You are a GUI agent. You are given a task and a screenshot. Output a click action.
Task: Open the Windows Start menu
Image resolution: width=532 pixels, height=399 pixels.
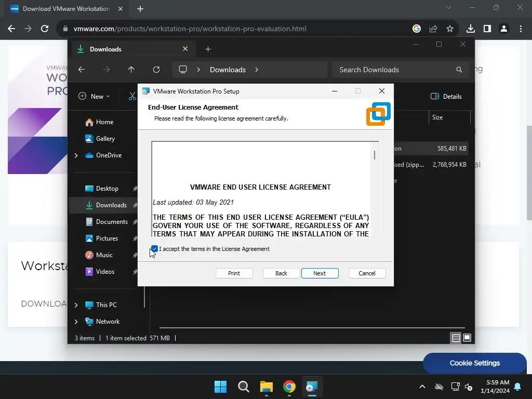point(220,387)
